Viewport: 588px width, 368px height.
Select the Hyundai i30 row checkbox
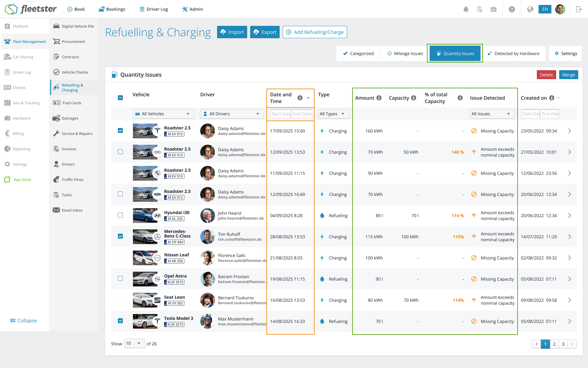[120, 215]
